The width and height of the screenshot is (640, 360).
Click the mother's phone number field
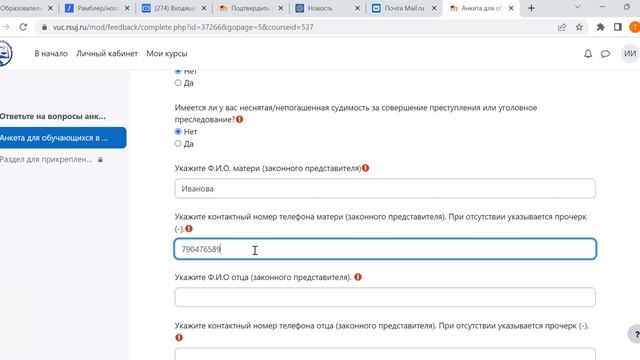[x=385, y=249]
